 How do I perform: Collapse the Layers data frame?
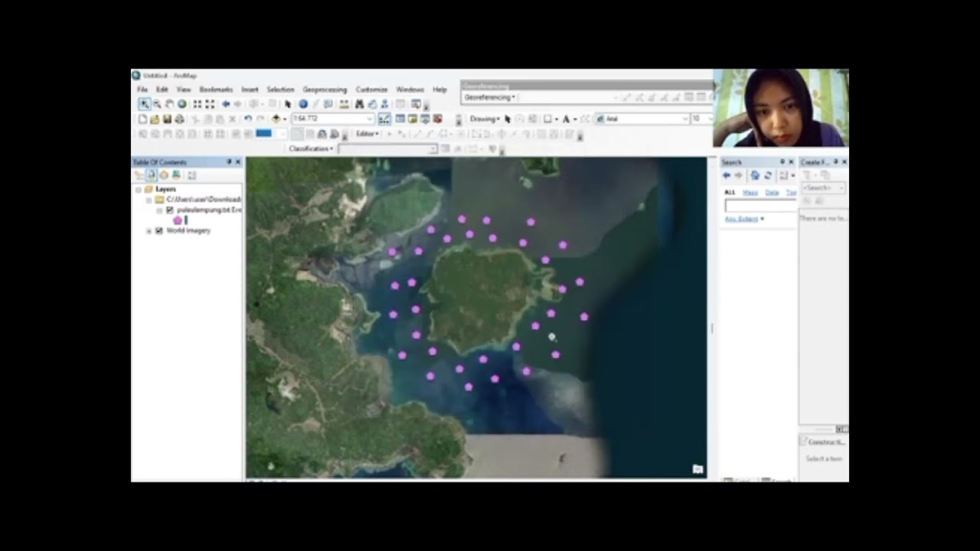tap(139, 189)
